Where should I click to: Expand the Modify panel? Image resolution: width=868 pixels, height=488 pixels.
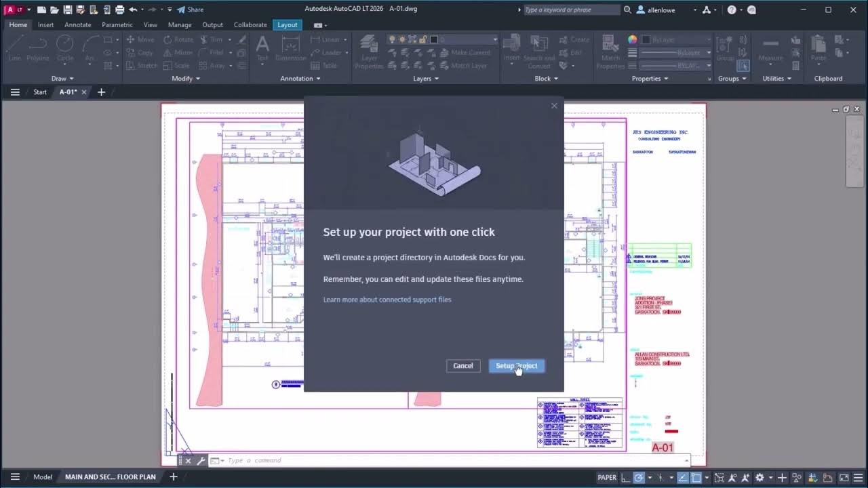click(184, 78)
